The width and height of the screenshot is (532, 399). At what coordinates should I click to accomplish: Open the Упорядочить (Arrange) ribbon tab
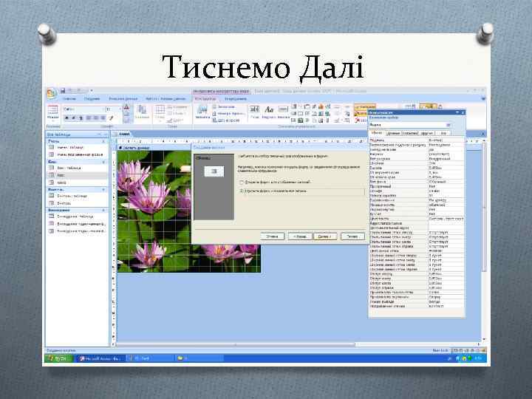point(236,99)
